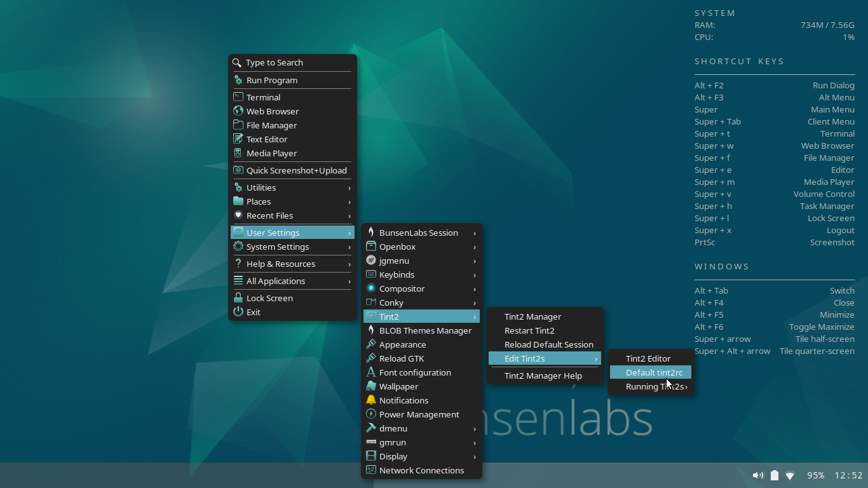The height and width of the screenshot is (488, 868).
Task: Click the Text Editor pencil icon
Action: pos(238,139)
